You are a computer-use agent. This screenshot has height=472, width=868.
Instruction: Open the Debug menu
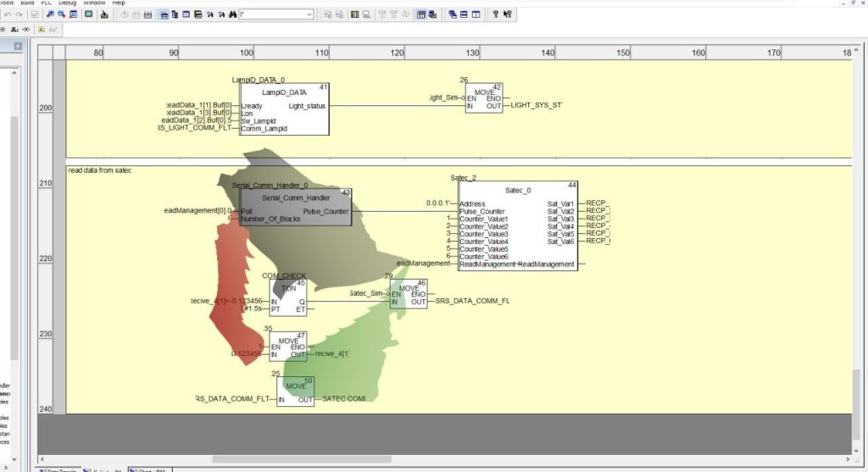[67, 3]
